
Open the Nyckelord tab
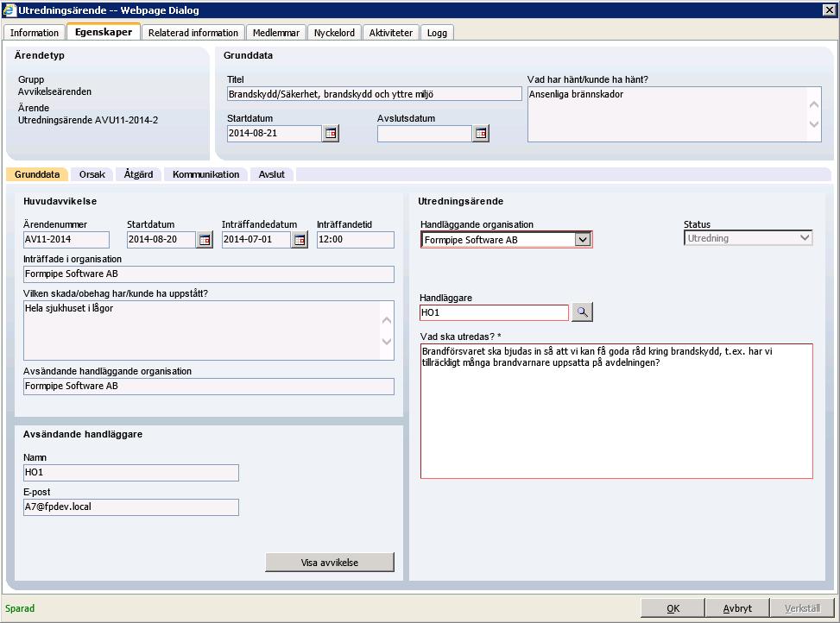point(334,33)
